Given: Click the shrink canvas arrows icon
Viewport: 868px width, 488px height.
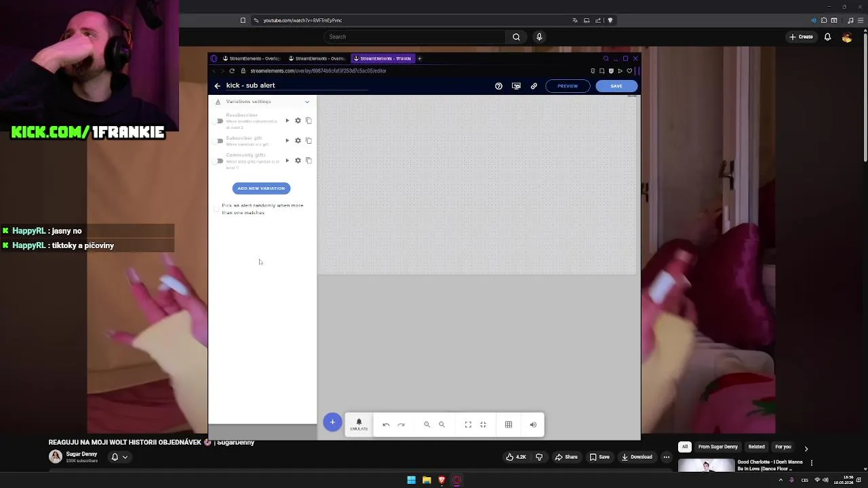Looking at the screenshot, I should 483,425.
